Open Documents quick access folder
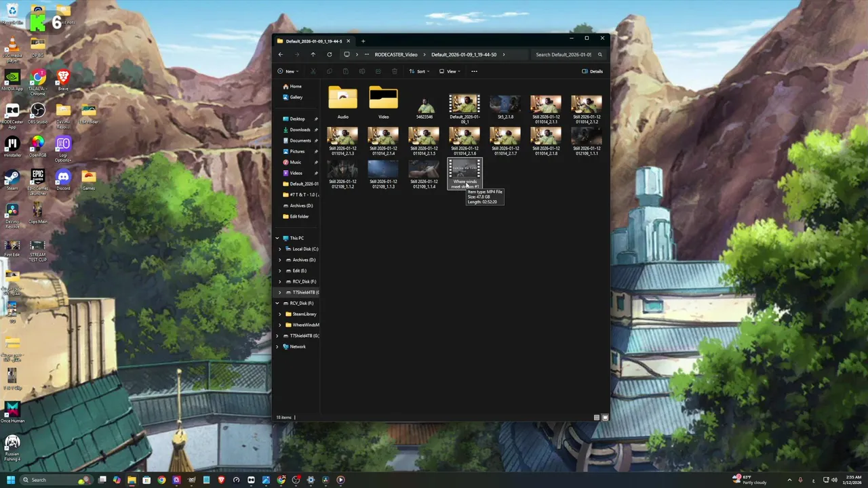Image resolution: width=868 pixels, height=488 pixels. [x=300, y=140]
